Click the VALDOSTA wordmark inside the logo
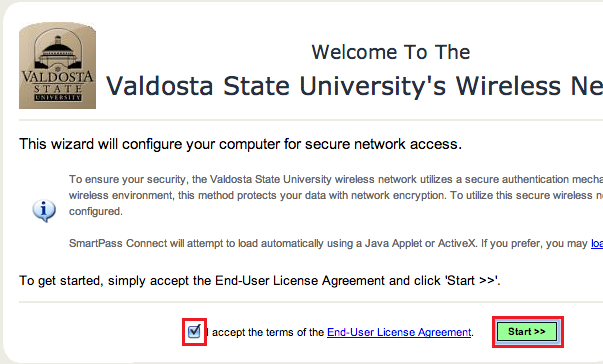Viewport: 603px width, 364px height. [x=57, y=76]
